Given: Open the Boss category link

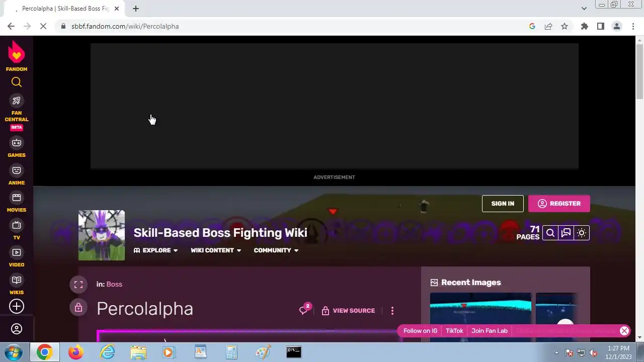Looking at the screenshot, I should [x=114, y=284].
